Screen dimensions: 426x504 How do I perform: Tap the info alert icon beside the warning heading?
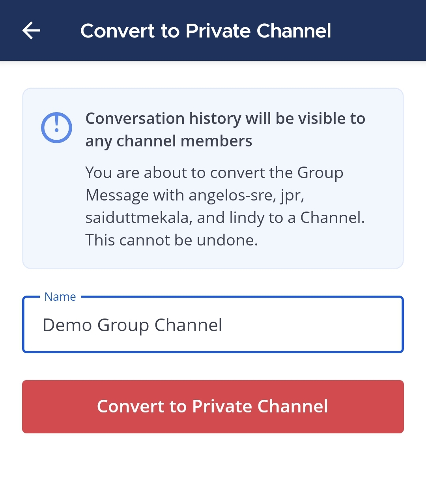(x=56, y=127)
